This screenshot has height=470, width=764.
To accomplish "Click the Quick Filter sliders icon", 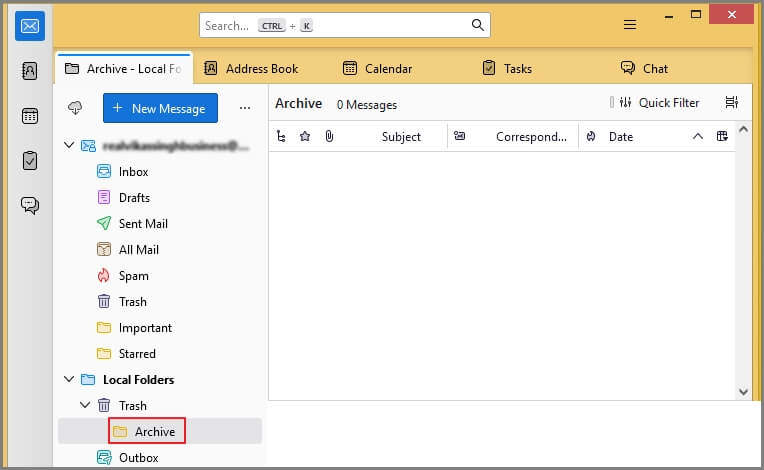I will (625, 102).
